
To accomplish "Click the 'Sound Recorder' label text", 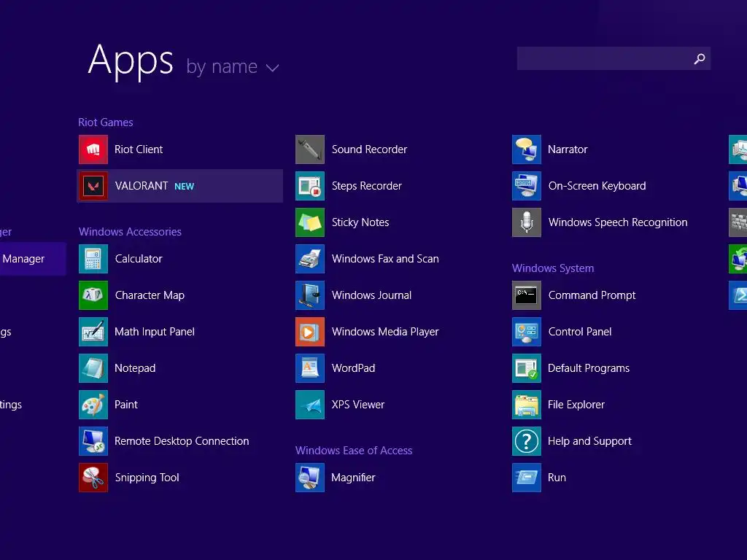I will pos(370,149).
